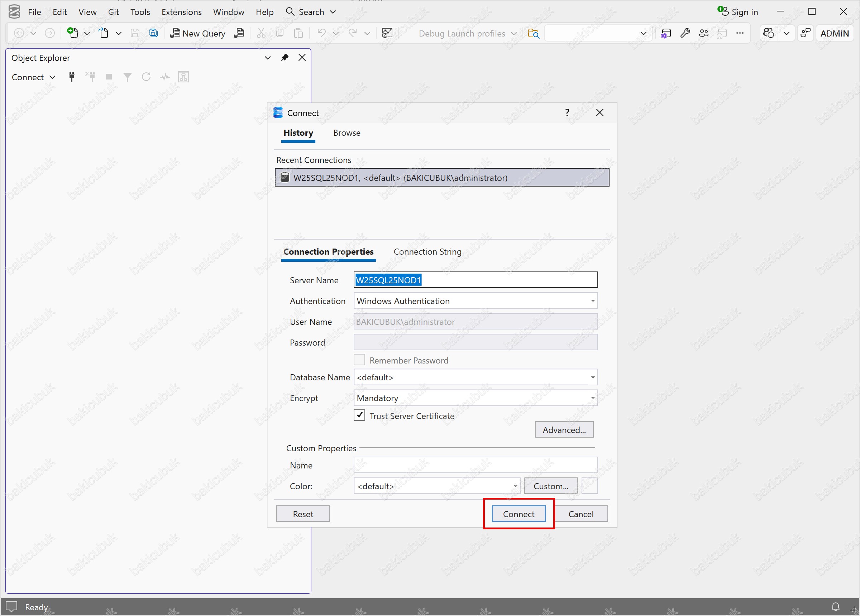
Task: Switch to Connection String tab
Action: 427,252
